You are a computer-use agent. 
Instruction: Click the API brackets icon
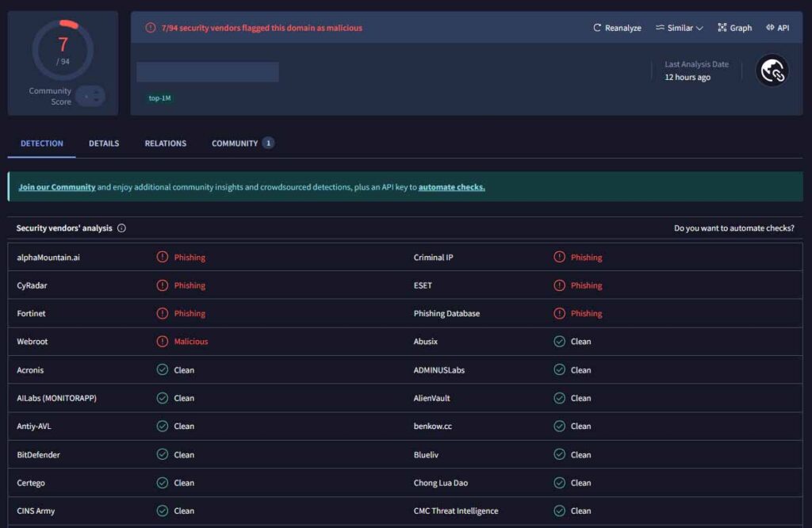(x=770, y=28)
